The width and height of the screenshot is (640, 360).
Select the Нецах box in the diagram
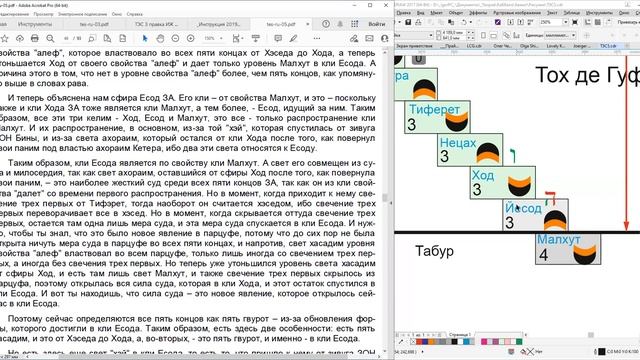(x=470, y=150)
